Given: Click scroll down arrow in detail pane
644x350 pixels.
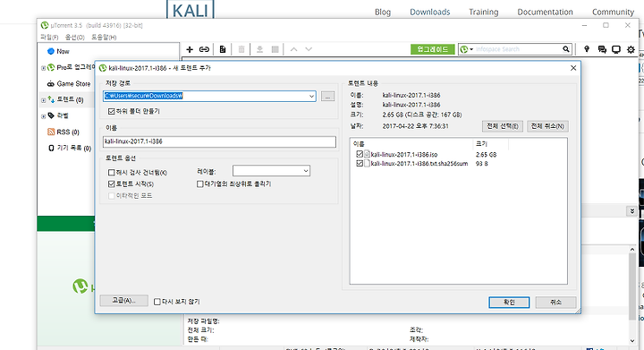Looking at the screenshot, I should click(632, 340).
